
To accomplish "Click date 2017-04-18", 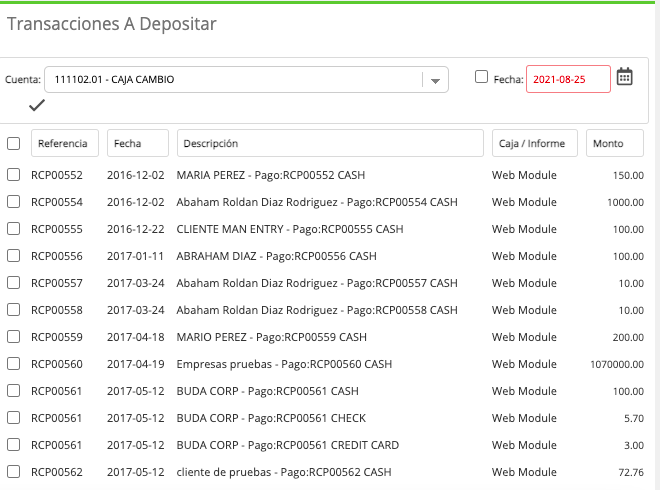I will pos(136,337).
